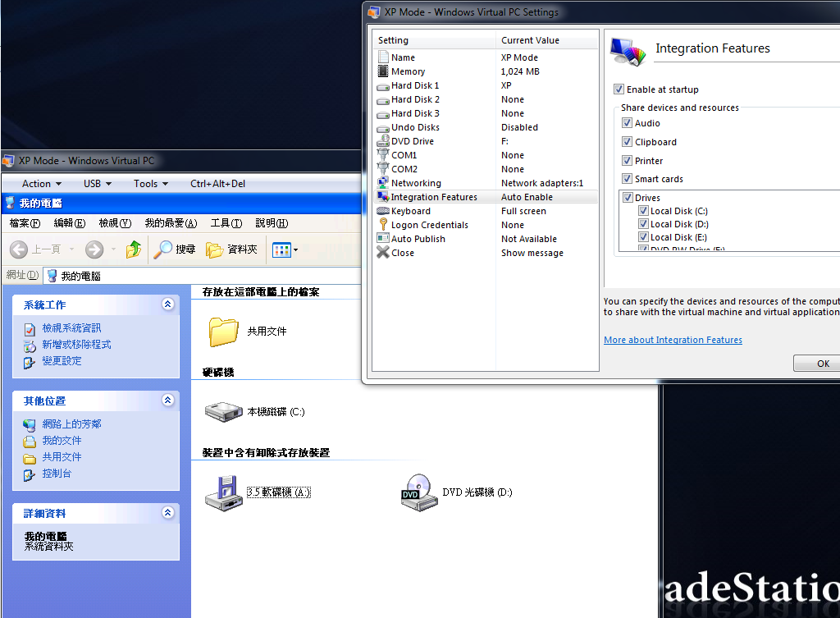Open the Favorites (A) menu
The height and width of the screenshot is (618, 840).
click(x=171, y=223)
